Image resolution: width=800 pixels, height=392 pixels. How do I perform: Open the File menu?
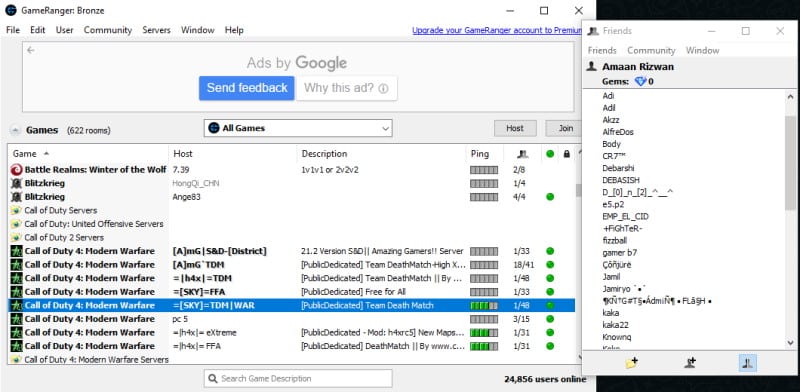pos(13,30)
